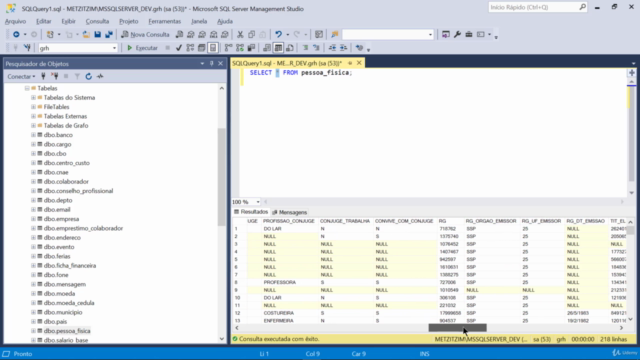The height and width of the screenshot is (360, 640).
Task: Click the Open File folder icon
Action: (86, 35)
